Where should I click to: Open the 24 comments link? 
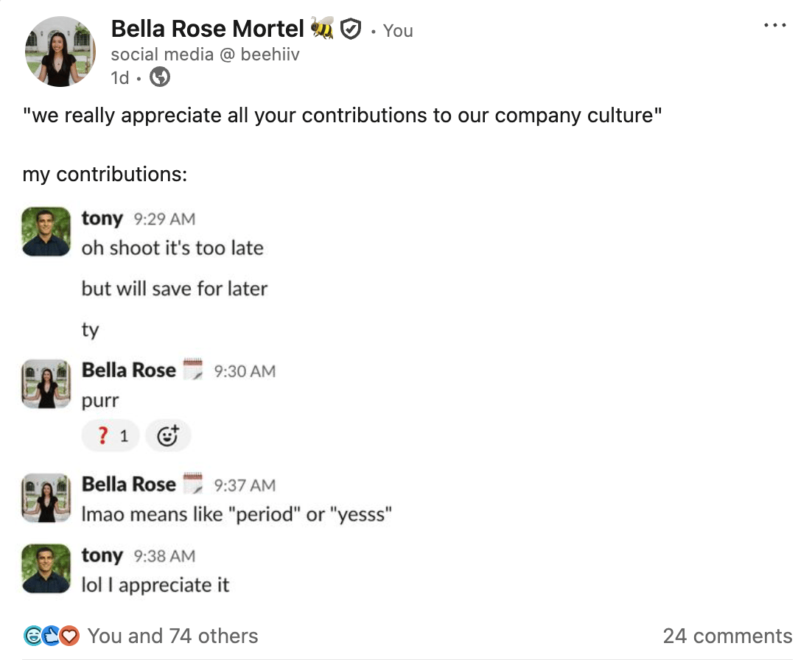(x=727, y=636)
